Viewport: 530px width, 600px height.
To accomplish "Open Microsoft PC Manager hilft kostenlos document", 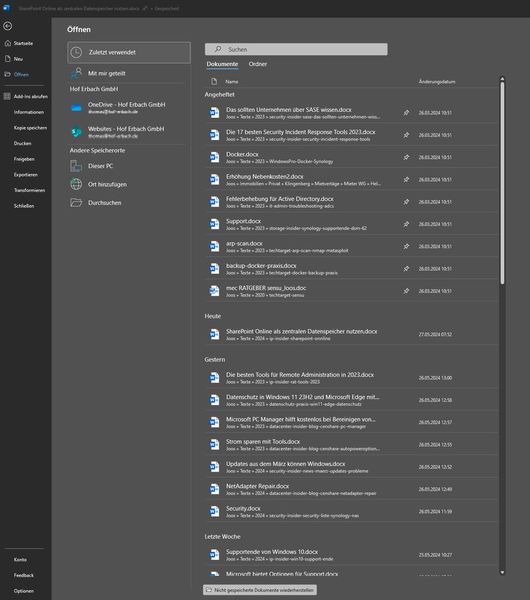I will pos(351,422).
